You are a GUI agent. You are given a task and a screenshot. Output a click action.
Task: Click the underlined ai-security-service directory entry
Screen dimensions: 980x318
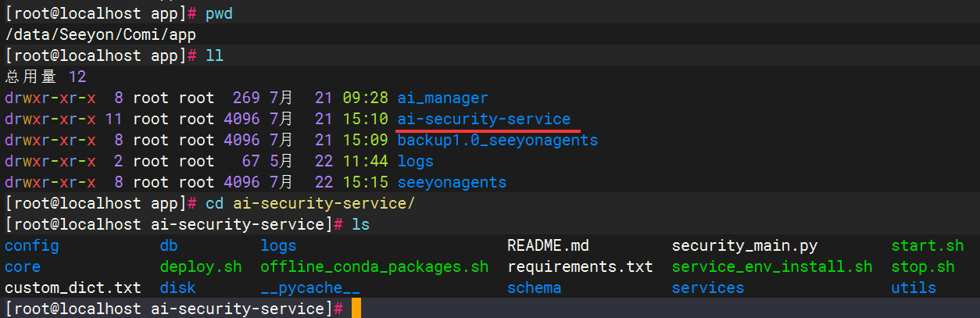tap(484, 120)
